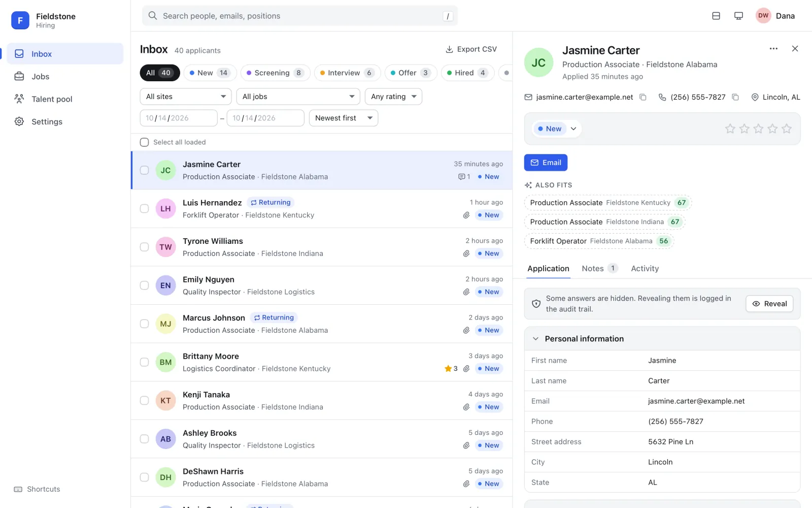Open Inbox in sidebar
This screenshot has width=812, height=508.
pyautogui.click(x=65, y=54)
